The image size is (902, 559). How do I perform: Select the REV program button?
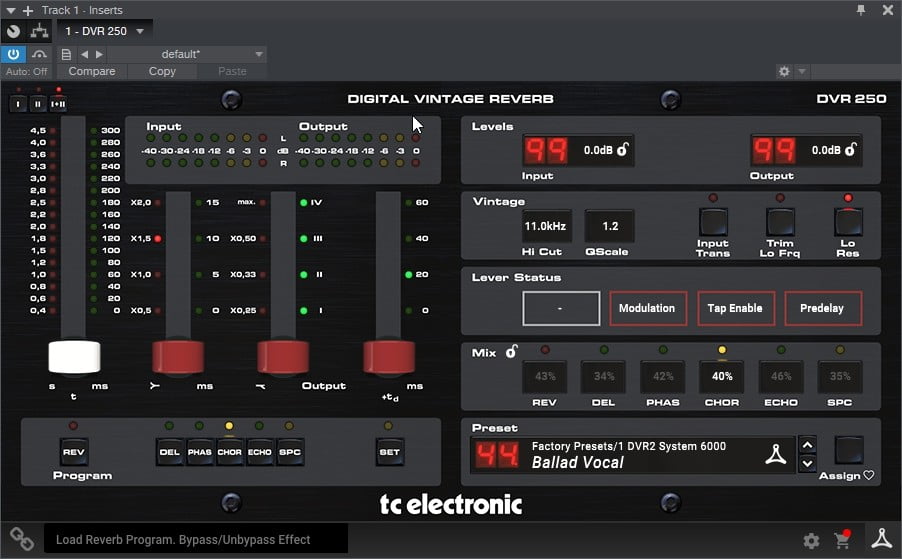73,452
